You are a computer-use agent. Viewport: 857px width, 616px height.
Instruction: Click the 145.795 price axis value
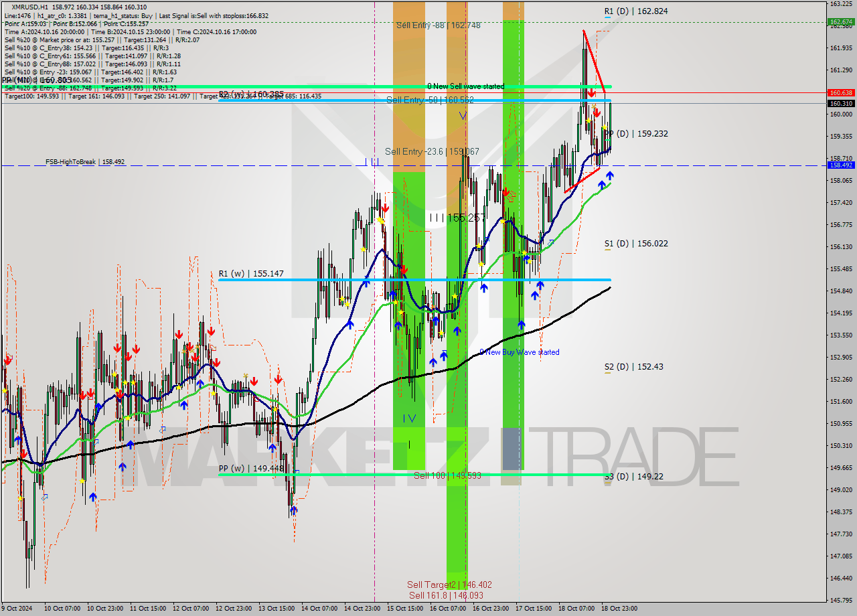click(x=841, y=600)
